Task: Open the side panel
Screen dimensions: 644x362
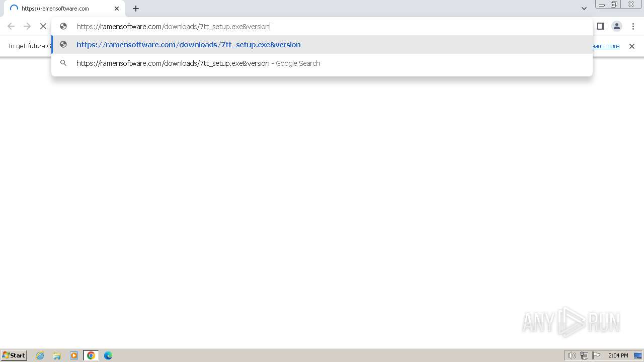Action: pos(601,26)
